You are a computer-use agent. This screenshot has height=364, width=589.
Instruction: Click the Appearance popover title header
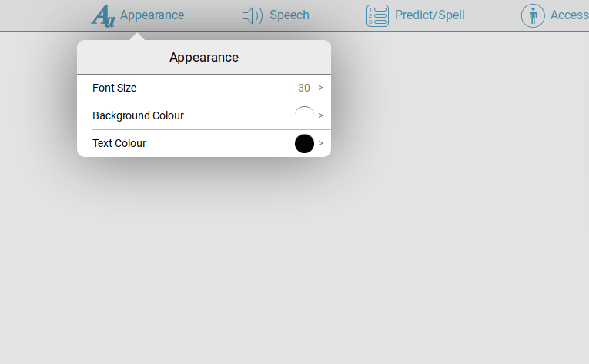[204, 57]
